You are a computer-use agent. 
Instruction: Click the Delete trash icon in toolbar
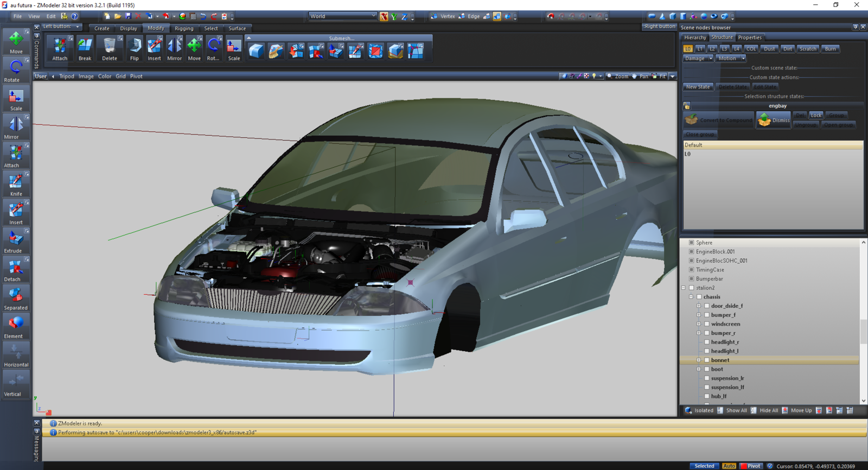click(110, 48)
